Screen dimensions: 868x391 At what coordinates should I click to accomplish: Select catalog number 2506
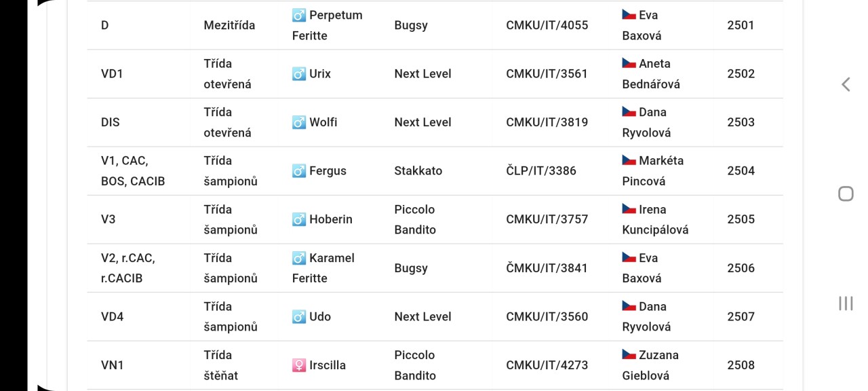tap(741, 268)
